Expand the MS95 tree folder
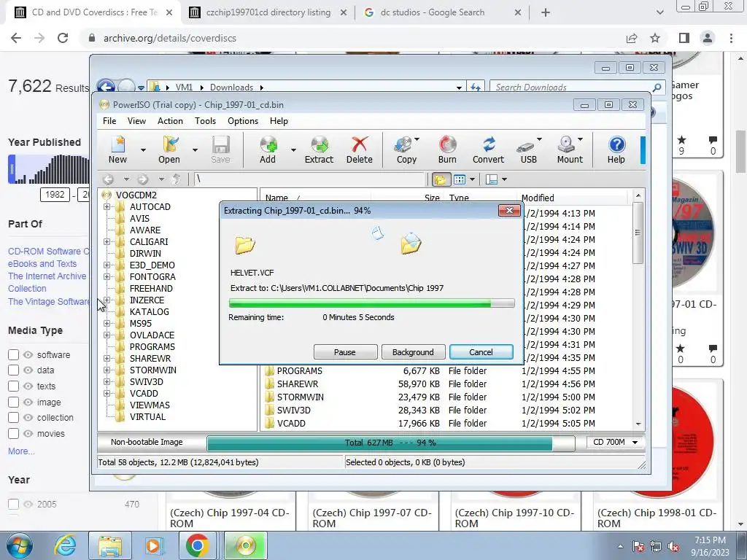747x560 pixels. (x=107, y=323)
